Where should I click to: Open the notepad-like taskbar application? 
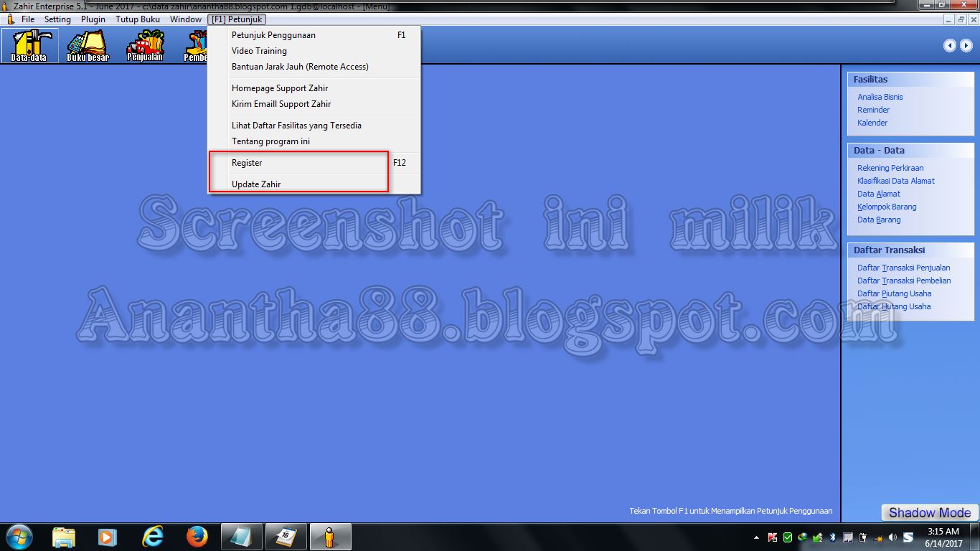[242, 537]
